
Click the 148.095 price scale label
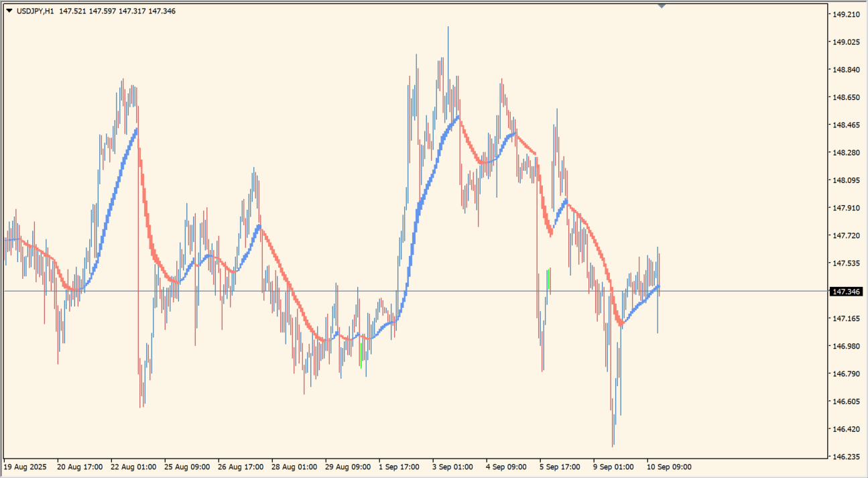click(x=846, y=180)
